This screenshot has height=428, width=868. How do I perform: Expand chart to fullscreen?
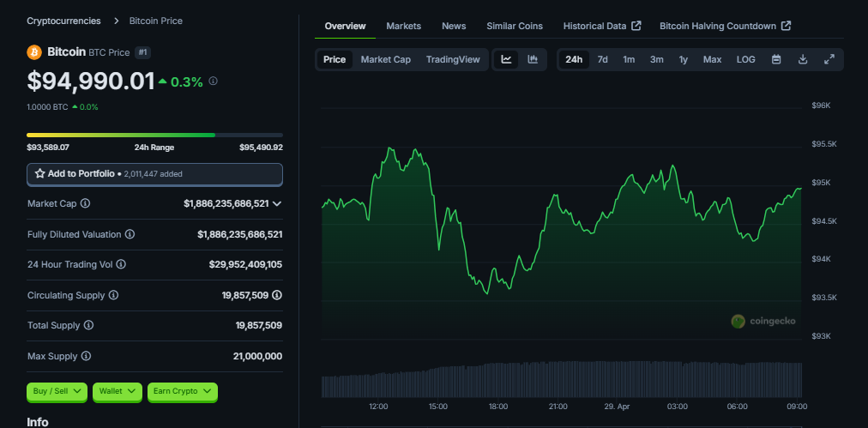[829, 59]
